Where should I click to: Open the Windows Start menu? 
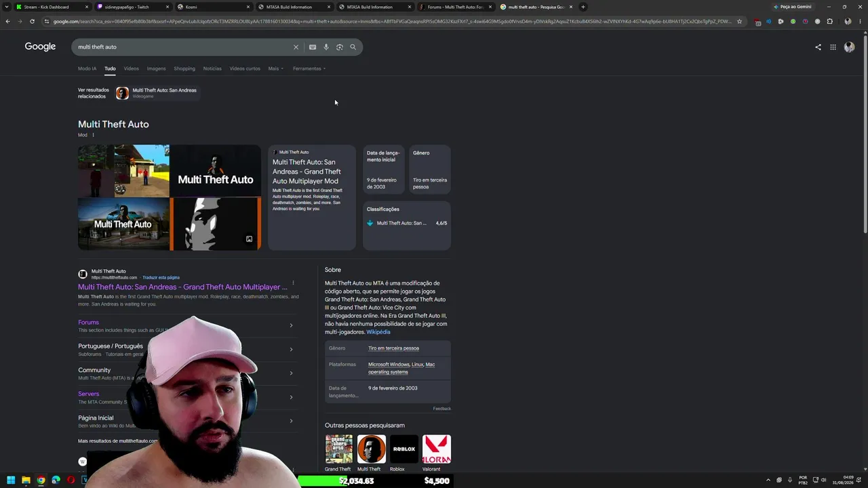(11, 481)
